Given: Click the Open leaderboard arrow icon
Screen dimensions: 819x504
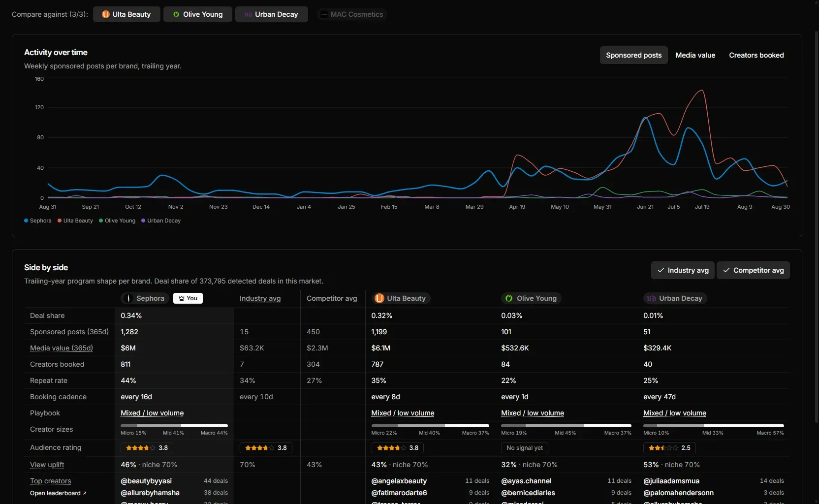Looking at the screenshot, I should coord(85,493).
